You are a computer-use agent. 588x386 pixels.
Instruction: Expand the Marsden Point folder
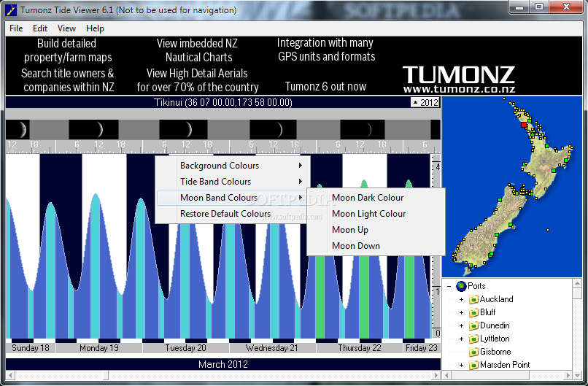[462, 365]
